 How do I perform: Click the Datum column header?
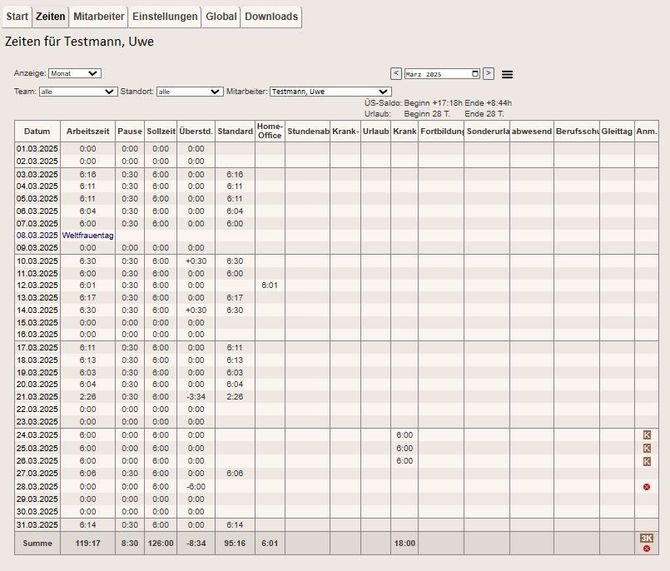coord(37,131)
